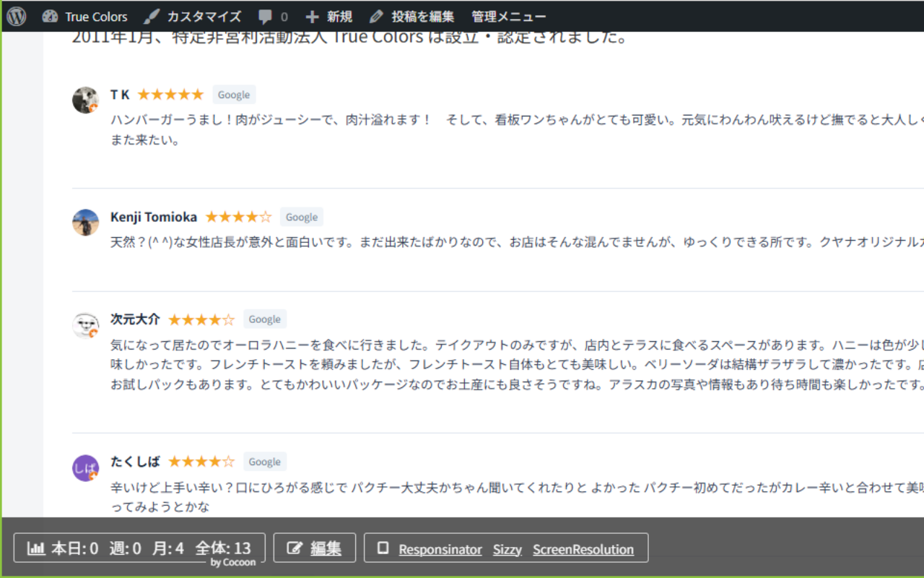Click access counter 本日: 0
Image resolution: width=924 pixels, height=578 pixels.
click(x=74, y=548)
